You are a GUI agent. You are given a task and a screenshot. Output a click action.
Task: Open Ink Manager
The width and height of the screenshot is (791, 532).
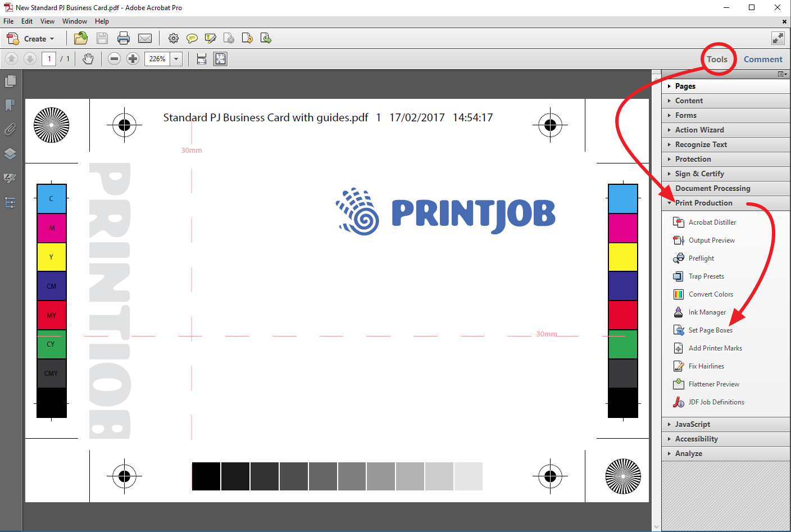click(x=699, y=312)
